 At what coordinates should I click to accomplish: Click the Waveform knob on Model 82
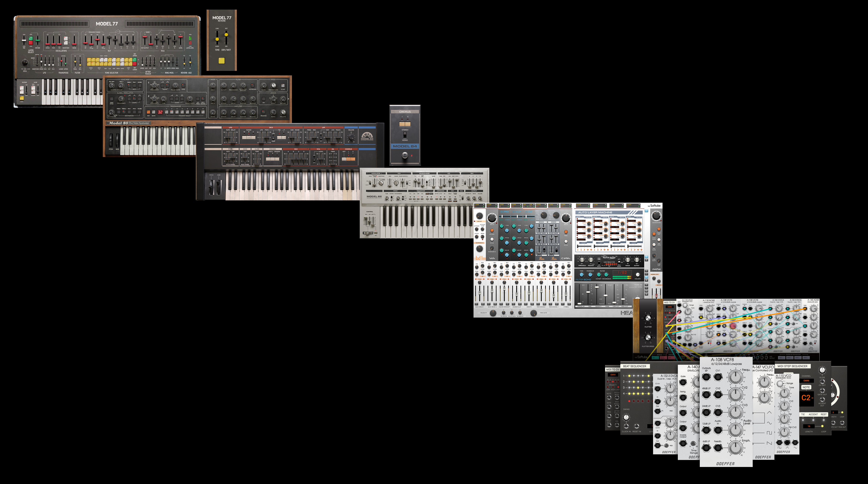pos(381,183)
